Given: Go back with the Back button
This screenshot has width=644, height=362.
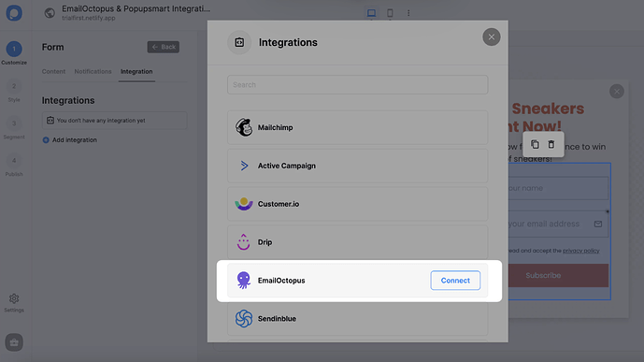Looking at the screenshot, I should point(163,47).
